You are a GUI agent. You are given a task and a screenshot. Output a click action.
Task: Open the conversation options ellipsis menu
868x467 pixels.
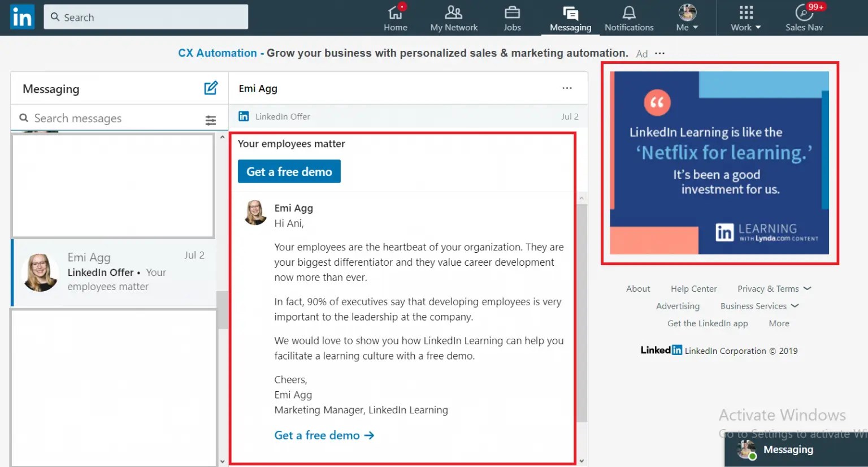pos(567,88)
